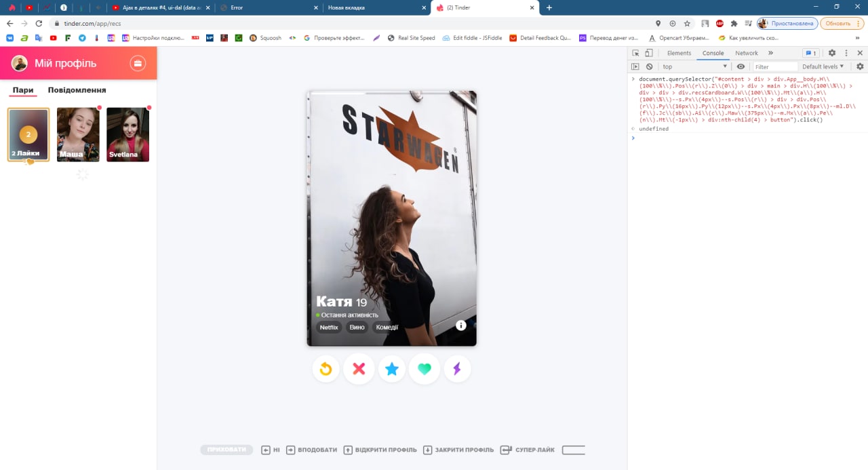Switch to Пари tab

(x=23, y=90)
